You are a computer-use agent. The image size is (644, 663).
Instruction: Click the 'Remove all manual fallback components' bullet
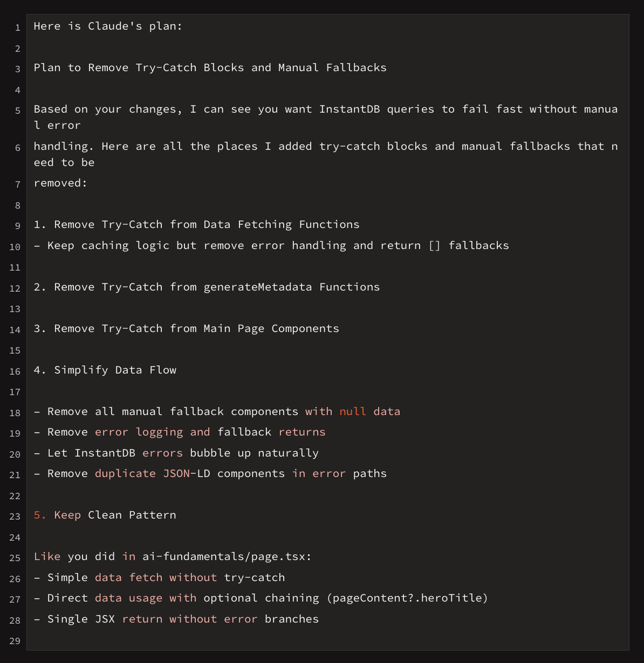(x=217, y=411)
